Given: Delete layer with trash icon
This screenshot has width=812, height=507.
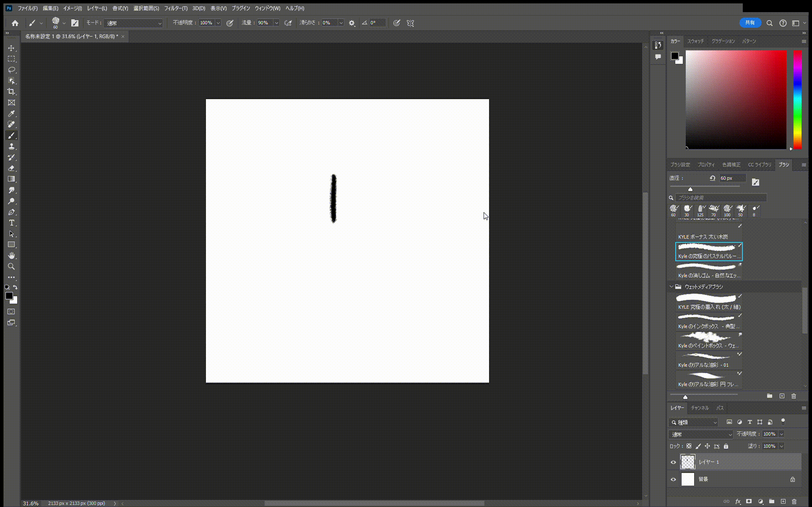Looking at the screenshot, I should click(x=794, y=502).
